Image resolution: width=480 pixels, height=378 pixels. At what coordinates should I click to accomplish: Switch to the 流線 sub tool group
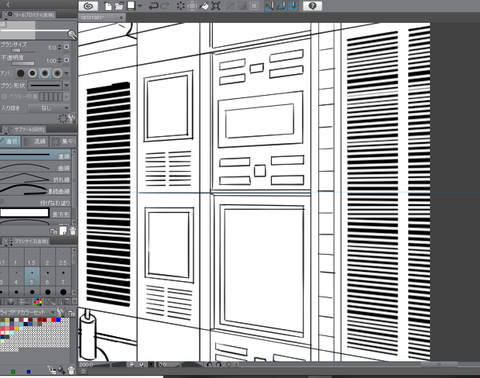point(35,141)
